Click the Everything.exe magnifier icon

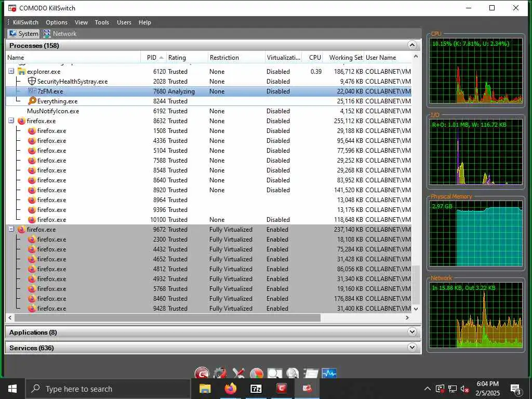pyautogui.click(x=32, y=101)
